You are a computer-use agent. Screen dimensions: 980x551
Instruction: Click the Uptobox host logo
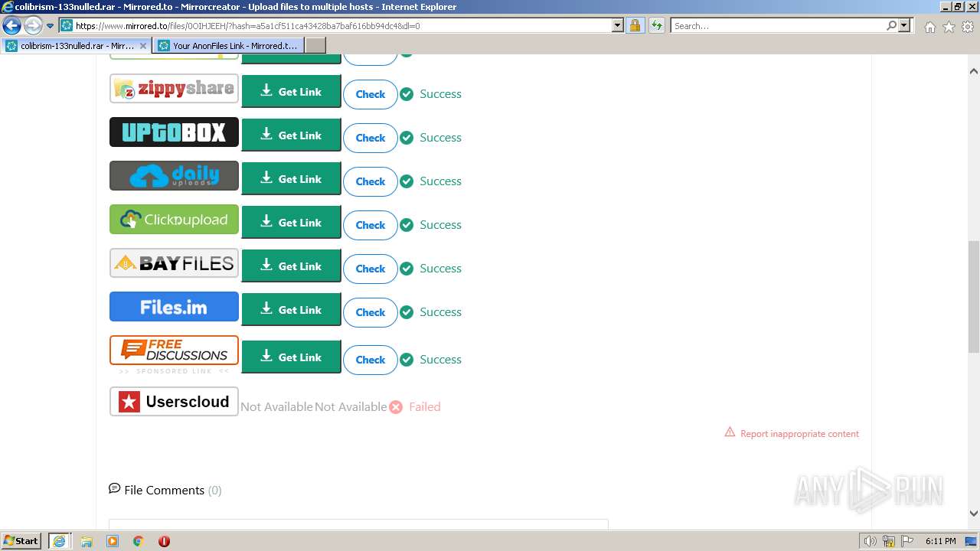click(x=174, y=132)
